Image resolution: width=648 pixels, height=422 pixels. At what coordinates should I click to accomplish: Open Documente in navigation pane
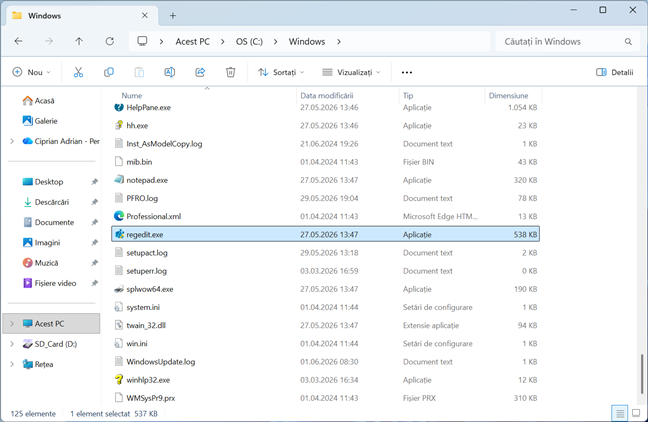click(48, 222)
